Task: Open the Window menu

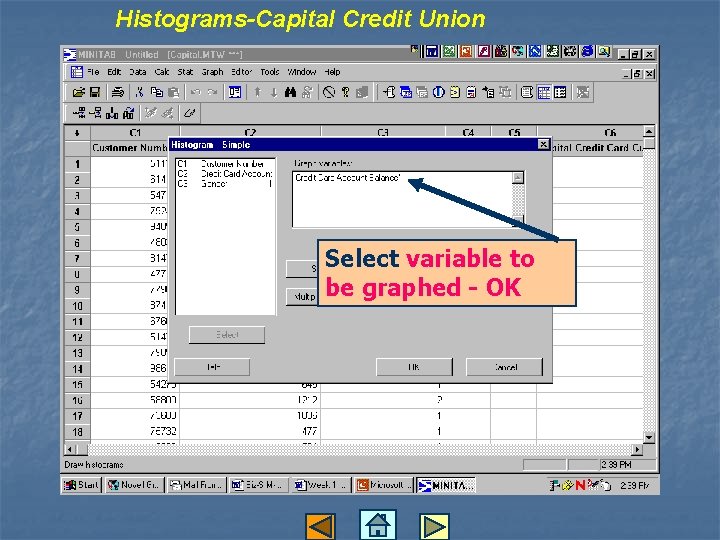Action: tap(302, 72)
